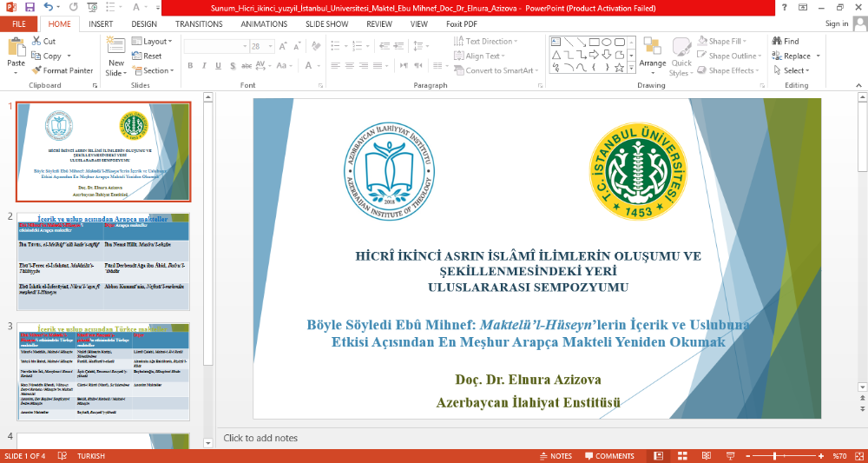The width and height of the screenshot is (868, 463).
Task: Open the Foxit PDF tab
Action: point(462,23)
